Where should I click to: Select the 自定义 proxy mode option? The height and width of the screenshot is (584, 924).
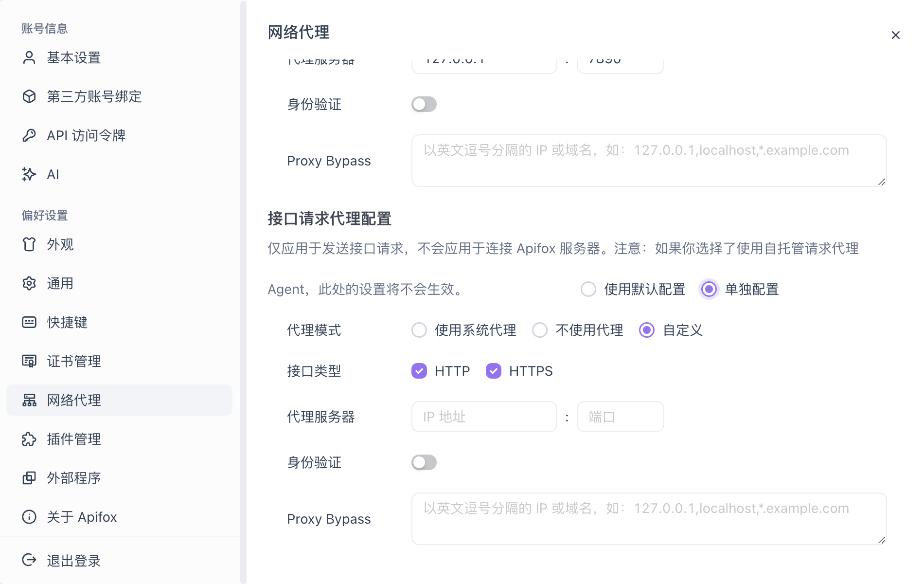[x=646, y=330]
